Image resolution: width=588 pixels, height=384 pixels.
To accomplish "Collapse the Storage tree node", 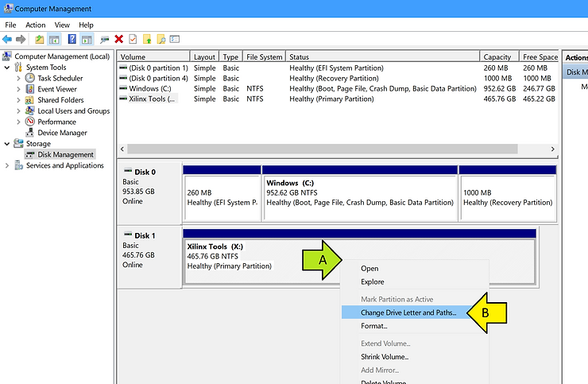I will tap(7, 144).
